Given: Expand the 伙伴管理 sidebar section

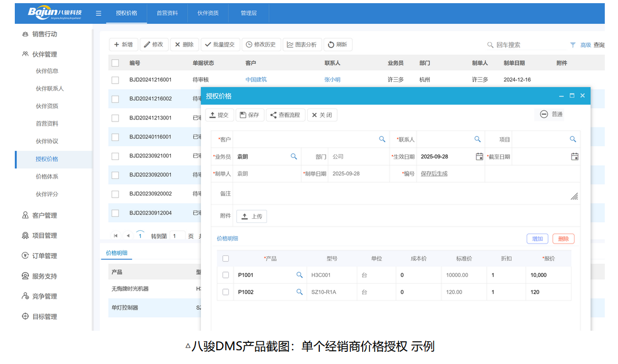Looking at the screenshot, I should tap(44, 54).
